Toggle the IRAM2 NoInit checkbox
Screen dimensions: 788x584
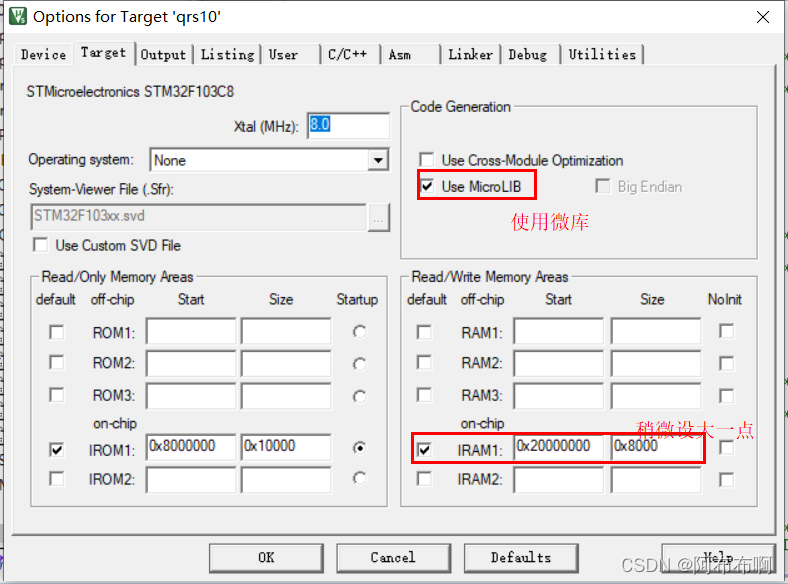(727, 479)
